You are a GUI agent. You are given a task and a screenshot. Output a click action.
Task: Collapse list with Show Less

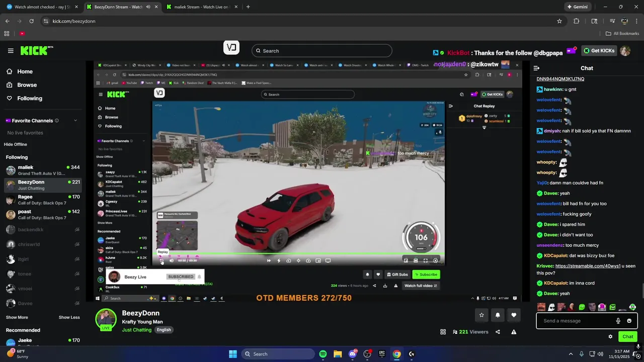(69, 317)
